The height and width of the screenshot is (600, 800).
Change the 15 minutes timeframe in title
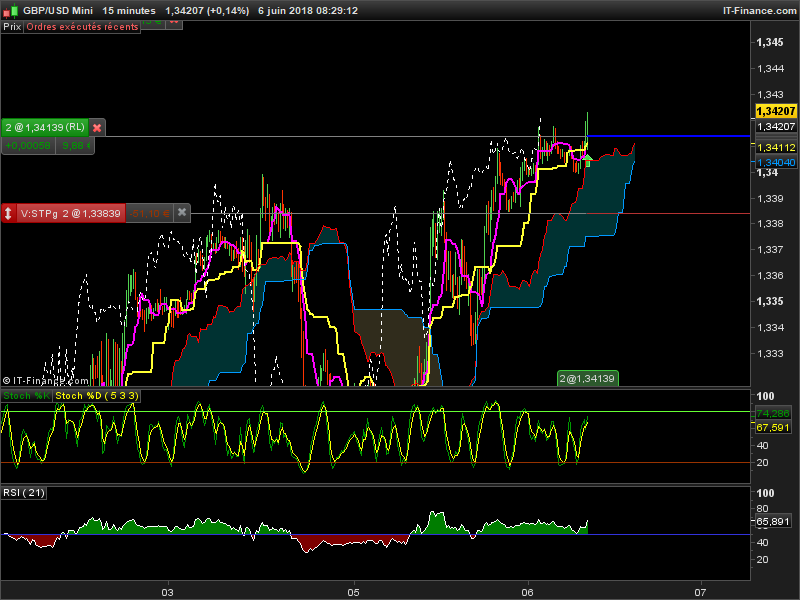pyautogui.click(x=129, y=11)
